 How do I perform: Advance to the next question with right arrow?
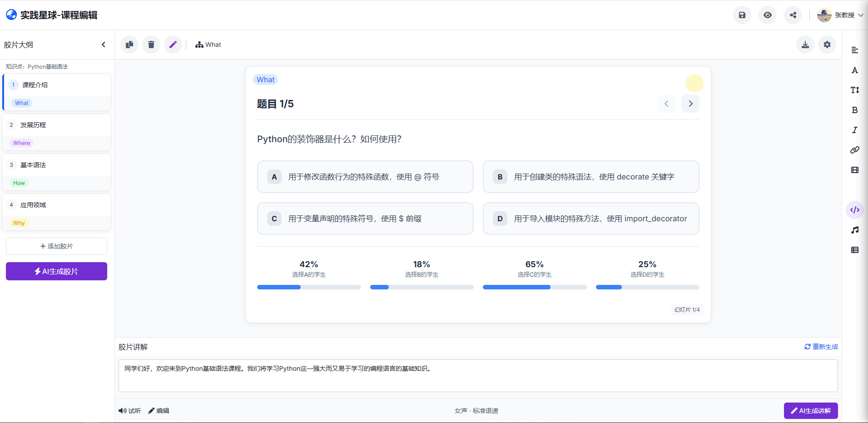coord(690,104)
